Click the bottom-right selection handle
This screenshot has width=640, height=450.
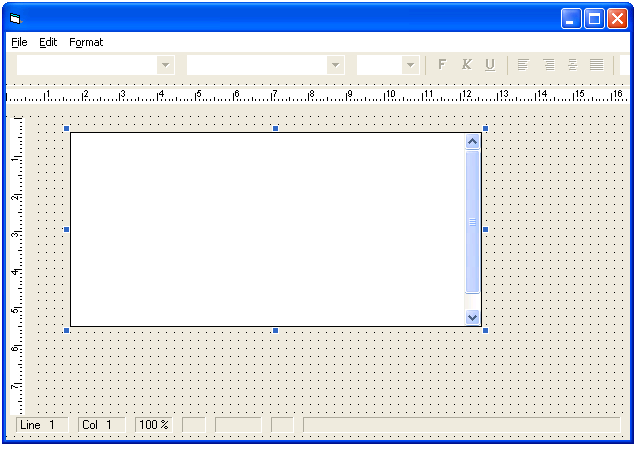[x=485, y=330]
